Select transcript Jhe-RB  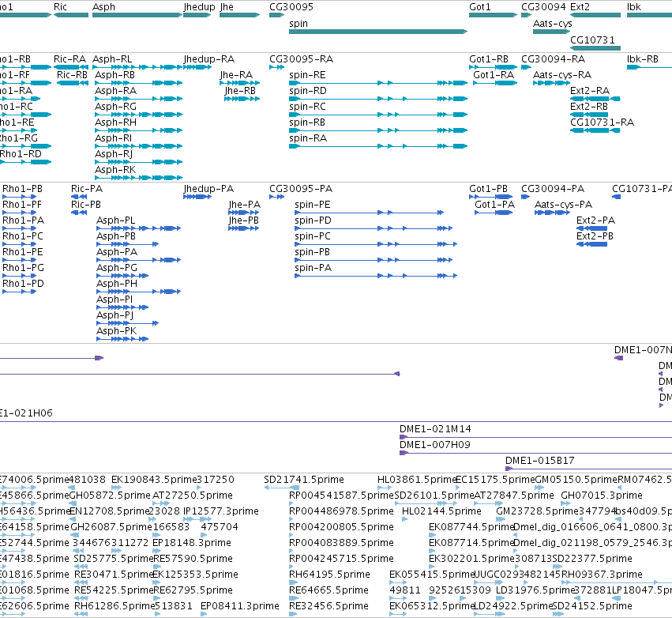[242, 99]
